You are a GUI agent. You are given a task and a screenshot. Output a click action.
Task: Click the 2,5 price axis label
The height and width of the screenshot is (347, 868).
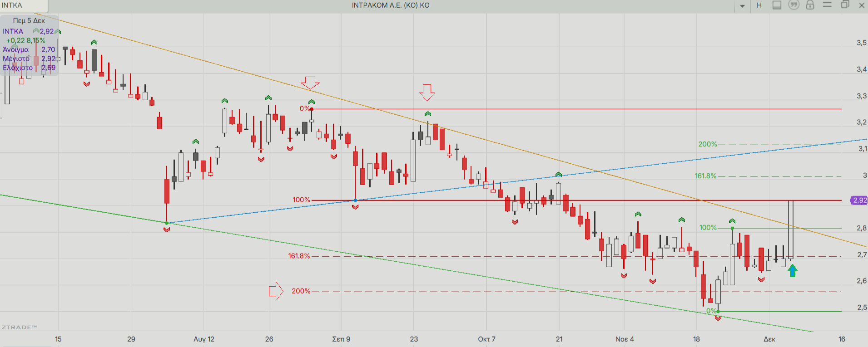click(861, 307)
